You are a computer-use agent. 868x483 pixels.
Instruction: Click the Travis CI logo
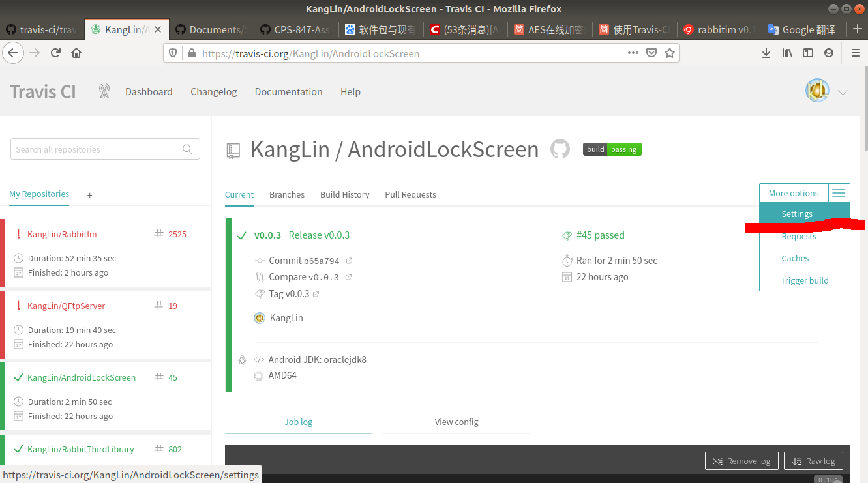click(x=43, y=91)
